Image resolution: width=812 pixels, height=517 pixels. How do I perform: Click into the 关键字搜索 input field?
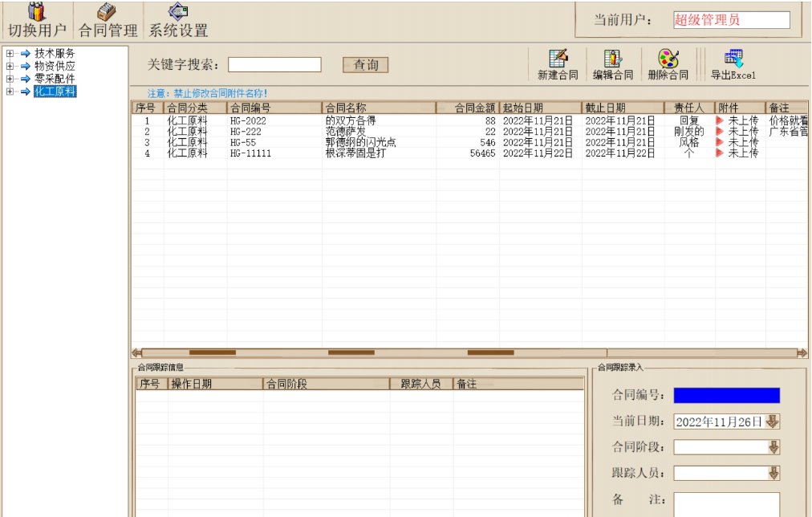(274, 65)
